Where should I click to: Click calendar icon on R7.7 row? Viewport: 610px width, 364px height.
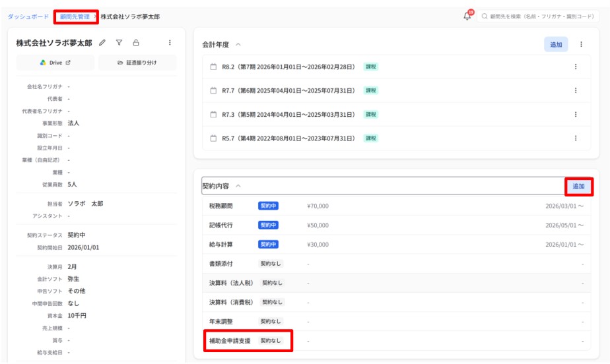click(213, 90)
